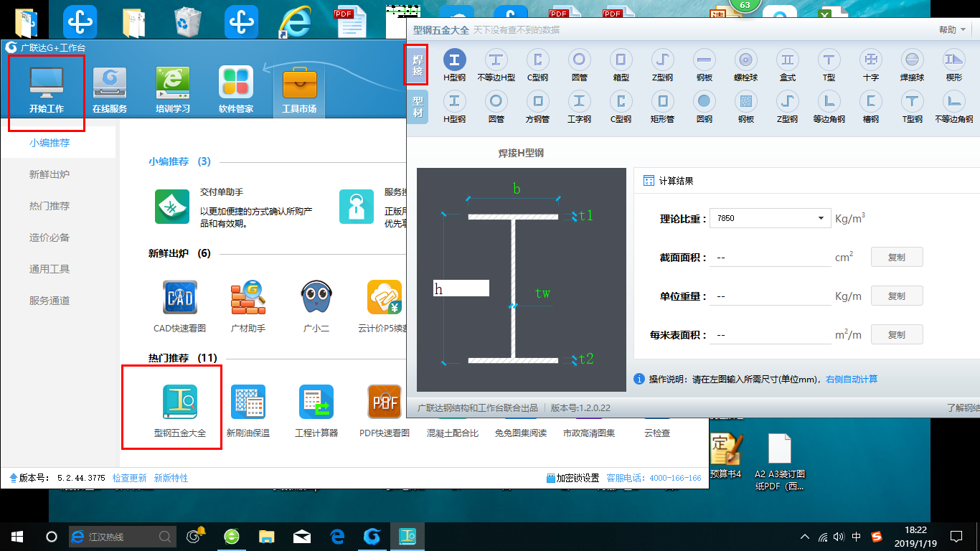Choose the 矩形管 rectangular tube icon
This screenshot has width=980, height=551.
click(662, 107)
